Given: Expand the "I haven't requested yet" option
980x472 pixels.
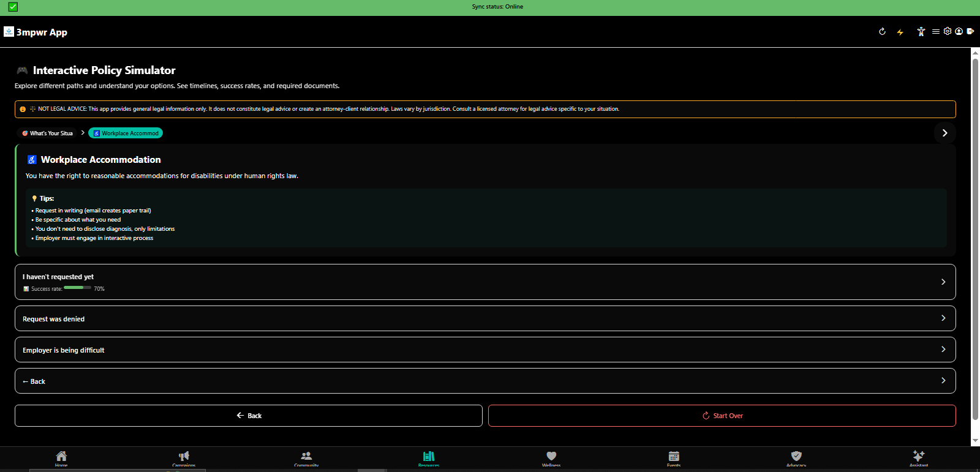Looking at the screenshot, I should coord(484,282).
